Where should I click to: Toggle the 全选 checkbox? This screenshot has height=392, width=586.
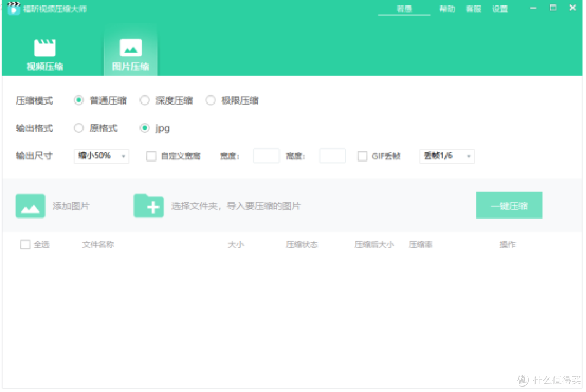26,245
